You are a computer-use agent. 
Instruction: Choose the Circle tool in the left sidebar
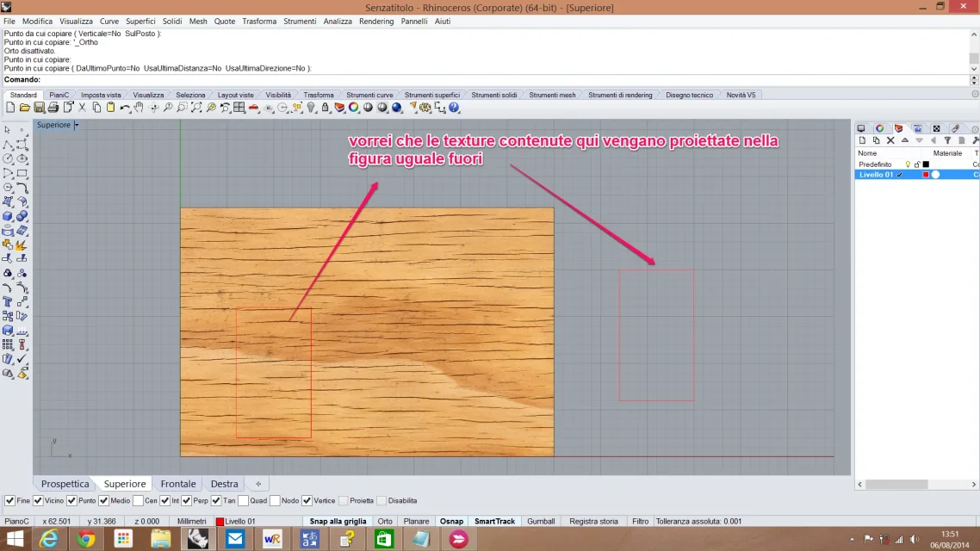8,158
